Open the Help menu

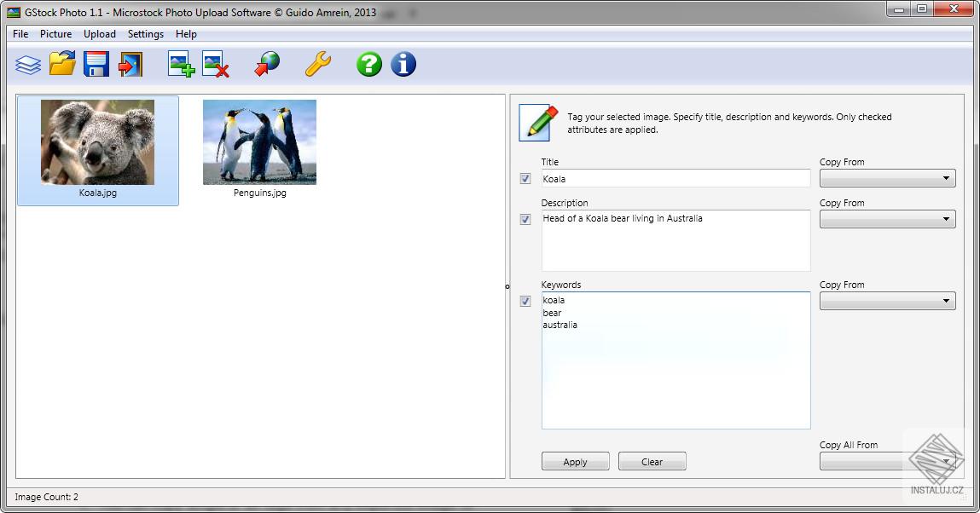pyautogui.click(x=186, y=34)
